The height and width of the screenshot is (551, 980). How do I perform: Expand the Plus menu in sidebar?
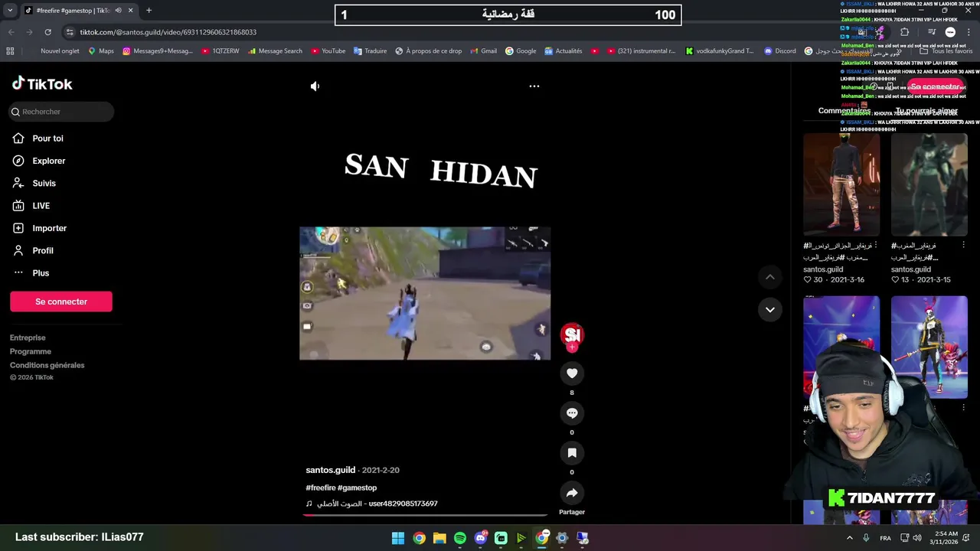41,273
